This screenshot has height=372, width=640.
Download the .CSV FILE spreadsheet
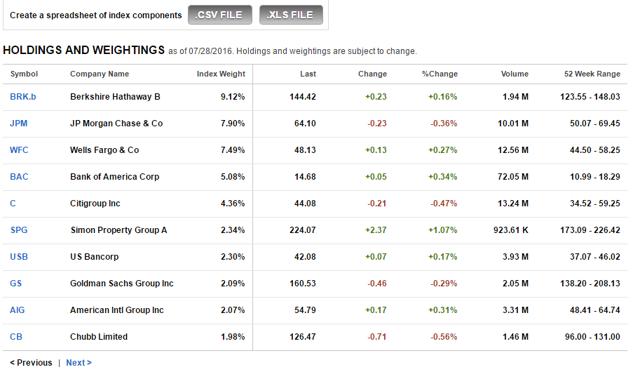(x=220, y=15)
